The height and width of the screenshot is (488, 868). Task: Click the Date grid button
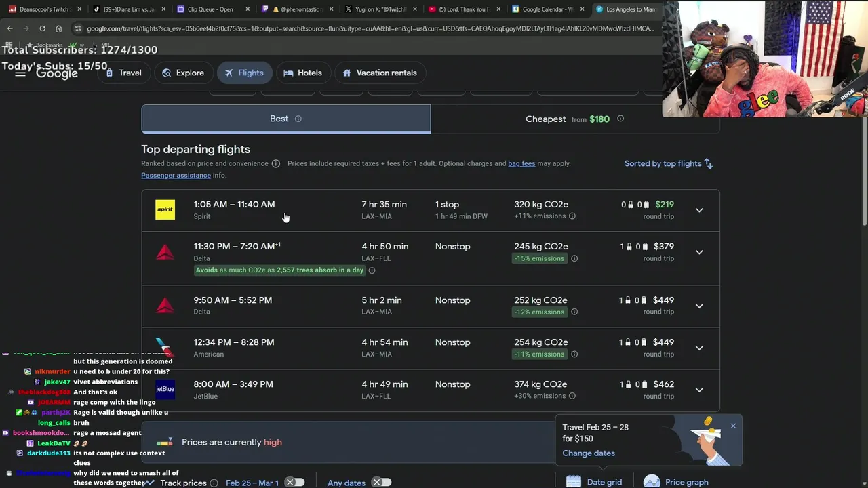coord(595,481)
